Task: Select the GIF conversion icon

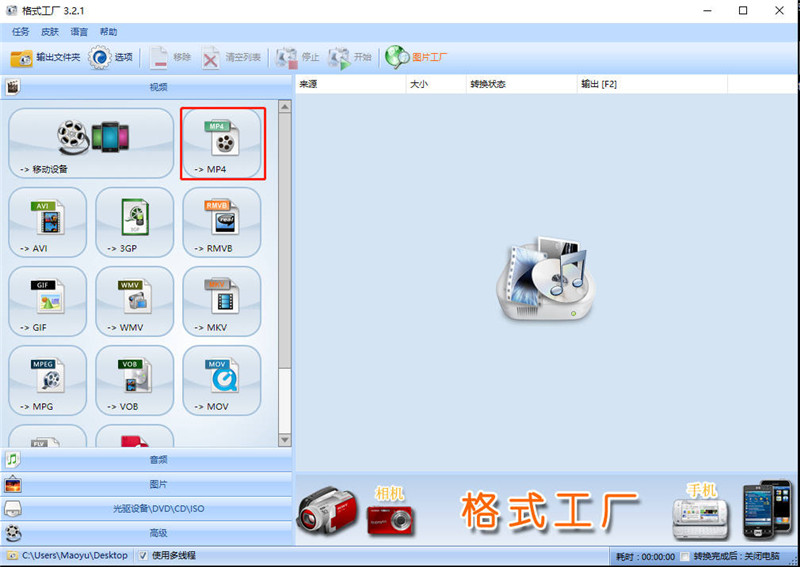Action: coord(48,300)
